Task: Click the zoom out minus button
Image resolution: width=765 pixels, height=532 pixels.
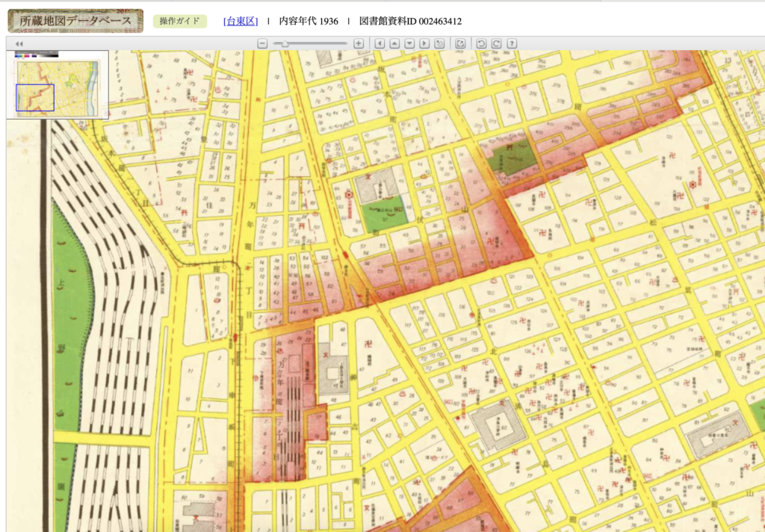Action: click(262, 44)
